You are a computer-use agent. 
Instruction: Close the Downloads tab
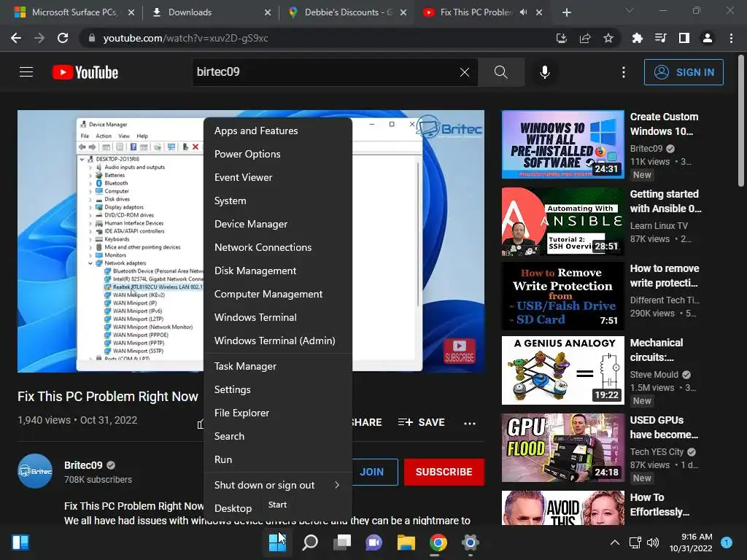(268, 12)
